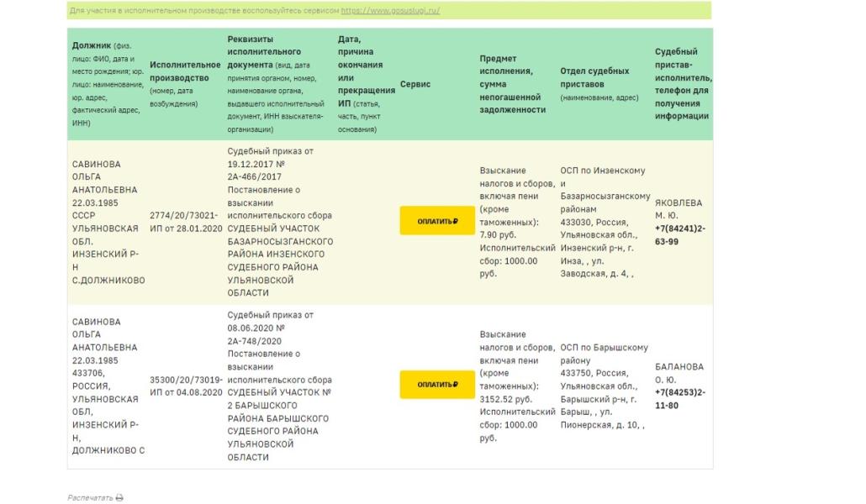Select the Исполнительное производство column header
The width and height of the screenshot is (866, 504).
coord(185,84)
